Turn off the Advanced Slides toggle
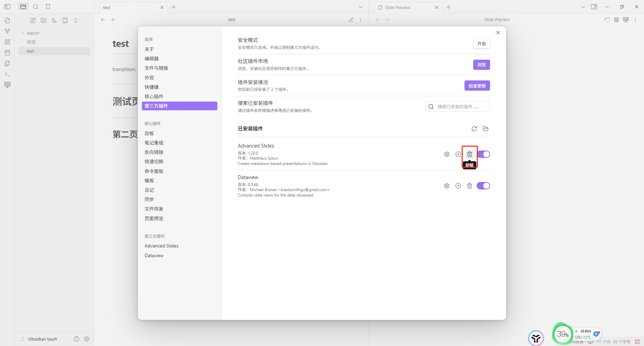This screenshot has width=644, height=346. pyautogui.click(x=484, y=154)
